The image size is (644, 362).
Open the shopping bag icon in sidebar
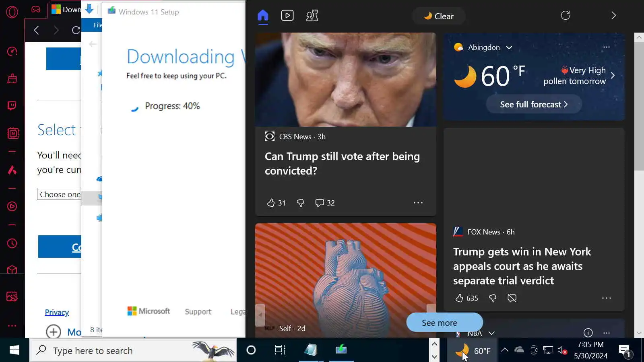(12, 78)
